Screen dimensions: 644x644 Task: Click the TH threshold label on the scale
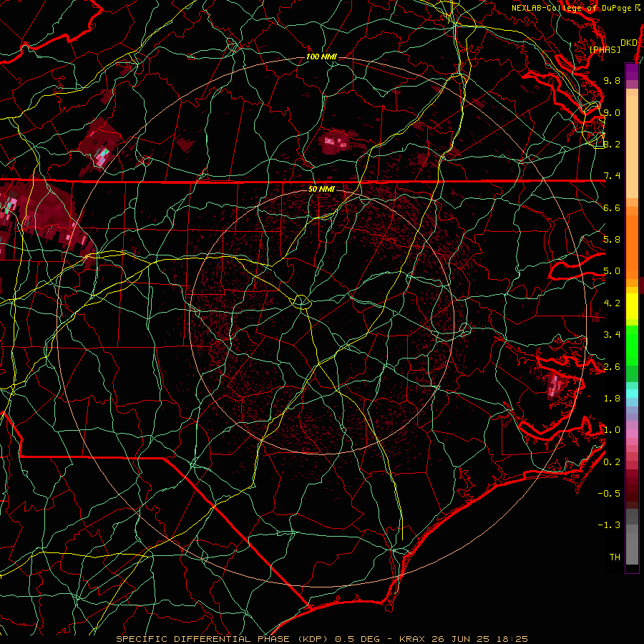point(615,557)
